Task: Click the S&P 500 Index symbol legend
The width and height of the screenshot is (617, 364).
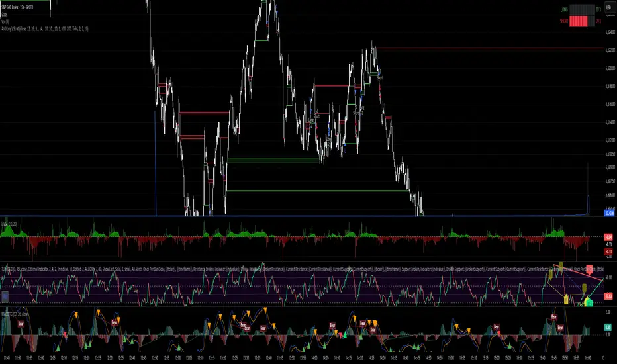Action: [x=16, y=7]
